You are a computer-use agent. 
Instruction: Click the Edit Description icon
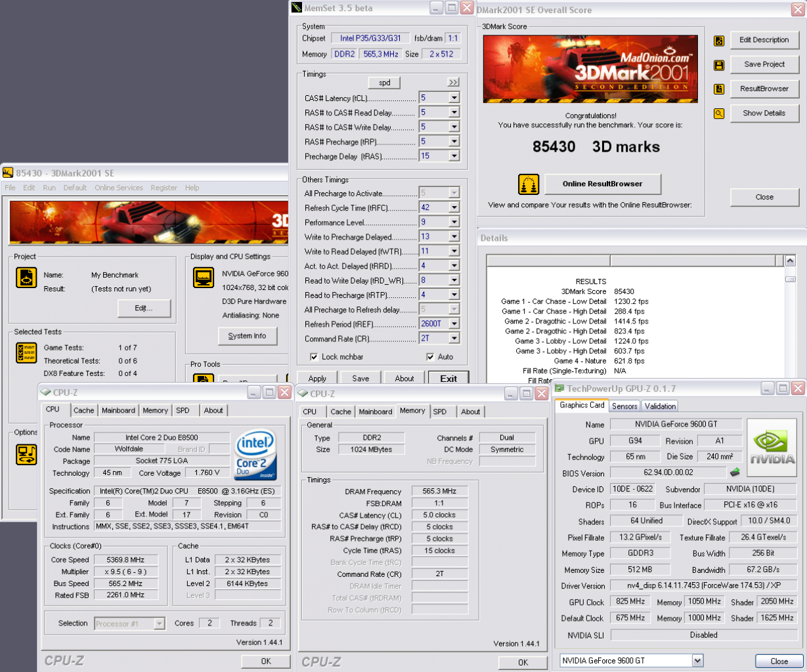(x=719, y=41)
